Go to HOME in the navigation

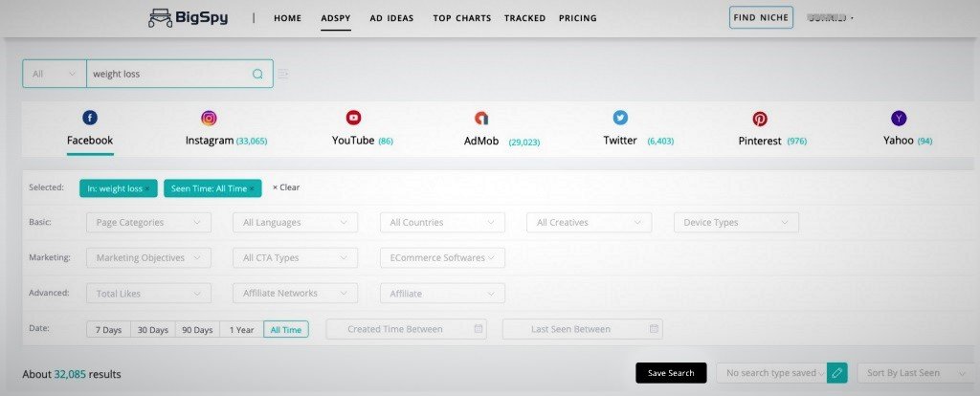[x=287, y=18]
